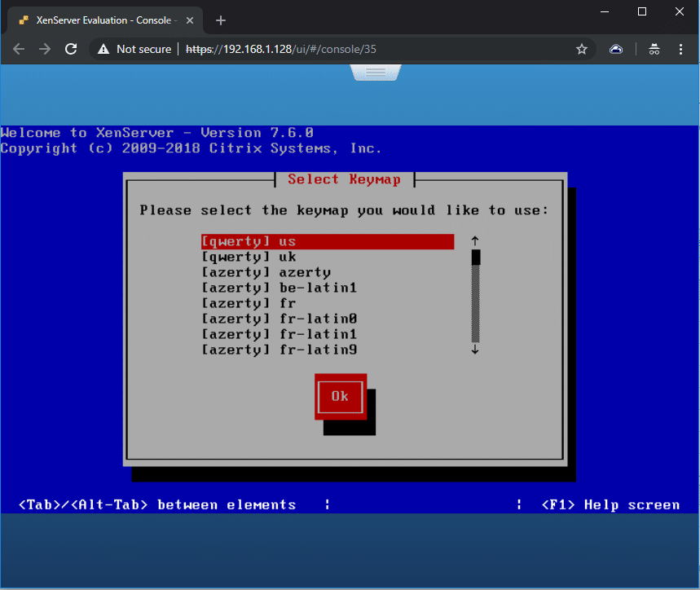The width and height of the screenshot is (700, 590).
Task: Open the Incognito profile icon
Action: 654,49
